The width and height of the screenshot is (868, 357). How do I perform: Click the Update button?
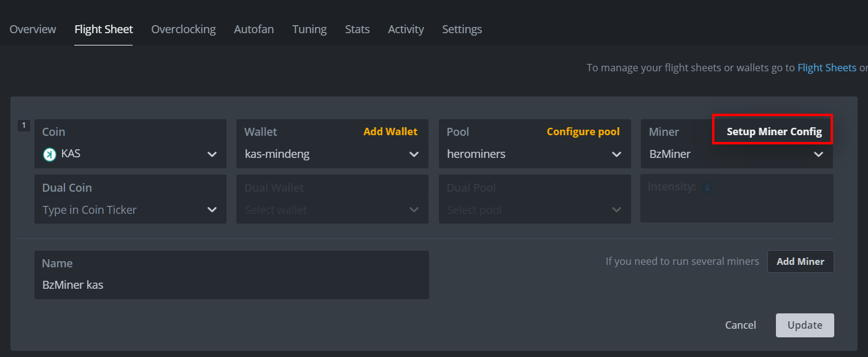click(804, 325)
